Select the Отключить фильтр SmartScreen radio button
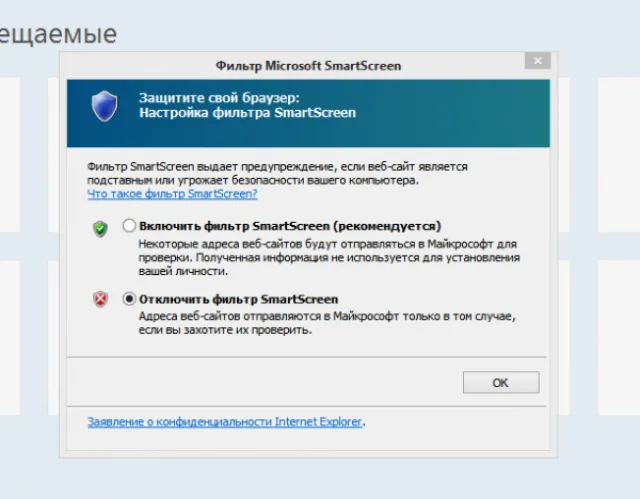 pyautogui.click(x=129, y=299)
